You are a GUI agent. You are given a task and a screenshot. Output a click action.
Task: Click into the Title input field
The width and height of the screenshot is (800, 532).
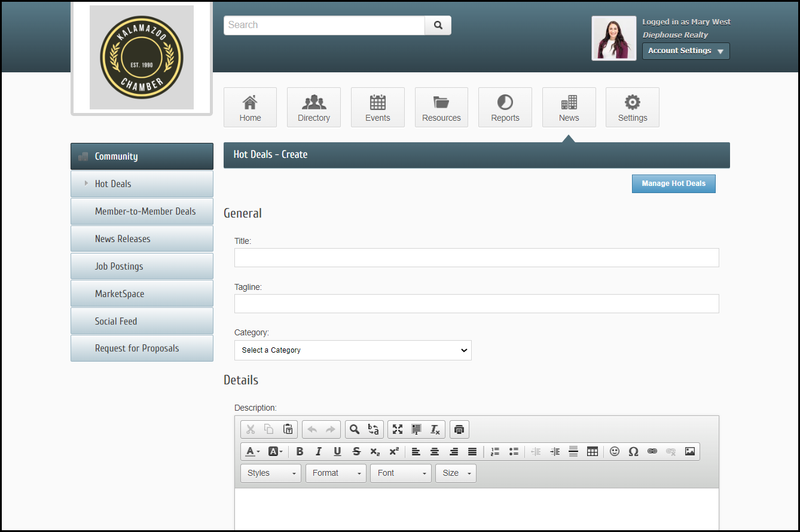477,258
